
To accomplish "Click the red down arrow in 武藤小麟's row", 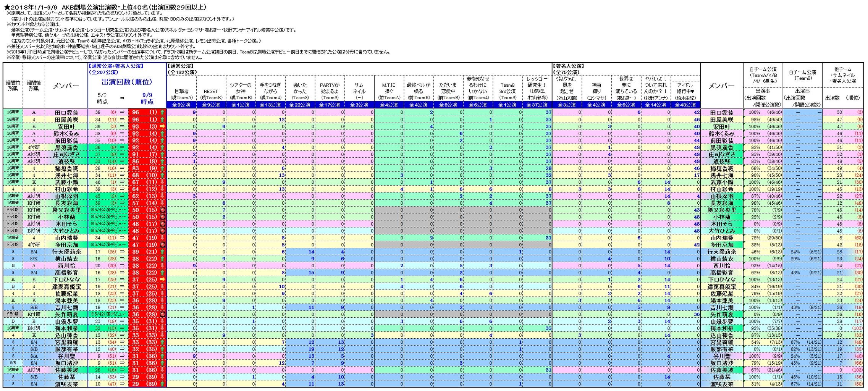I will (162, 182).
